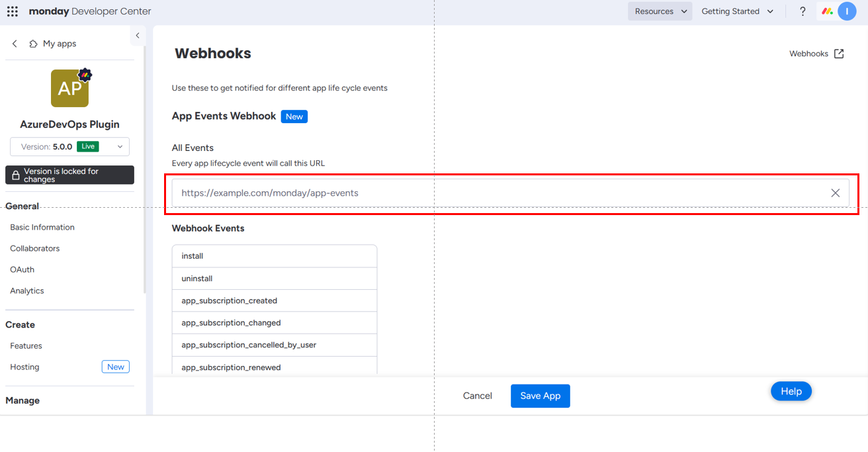
Task: Open Collaborators in the sidebar
Action: pos(35,248)
